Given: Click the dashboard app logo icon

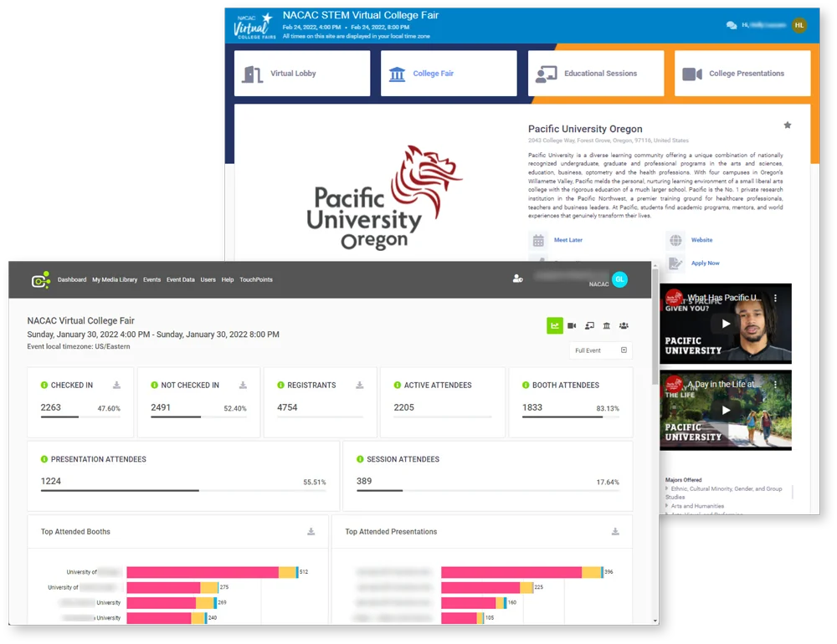Looking at the screenshot, I should tap(41, 279).
